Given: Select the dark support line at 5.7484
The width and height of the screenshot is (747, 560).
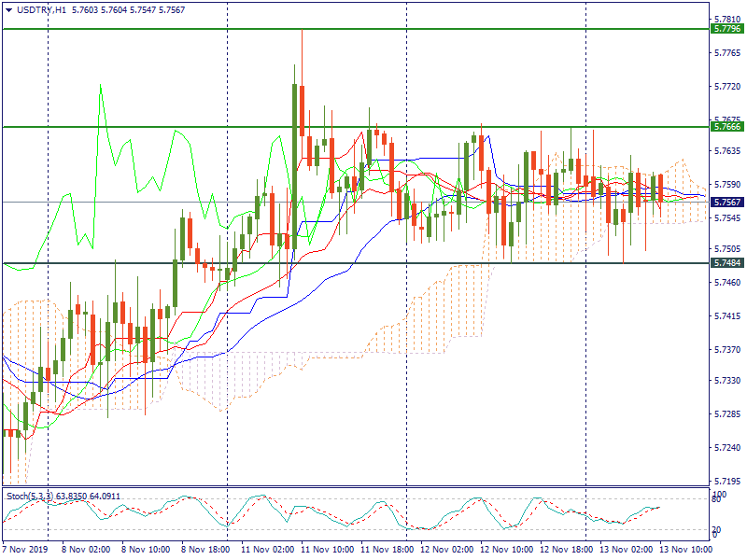Looking at the screenshot, I should (280, 263).
